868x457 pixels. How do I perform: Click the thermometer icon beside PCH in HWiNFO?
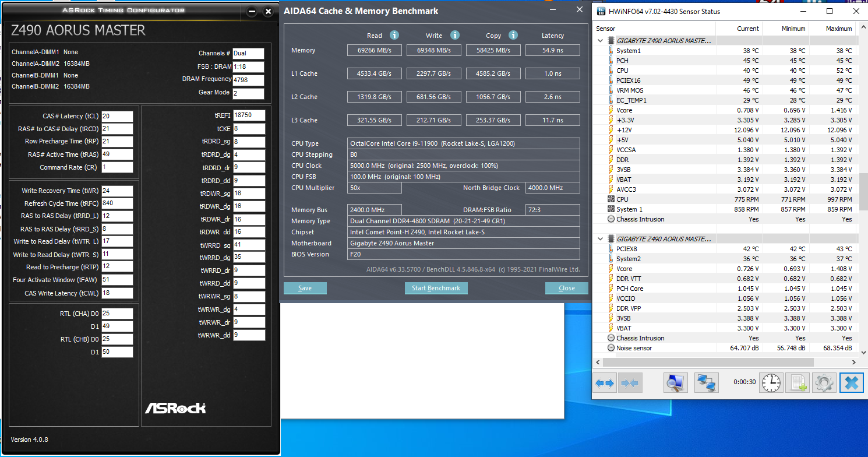click(611, 61)
